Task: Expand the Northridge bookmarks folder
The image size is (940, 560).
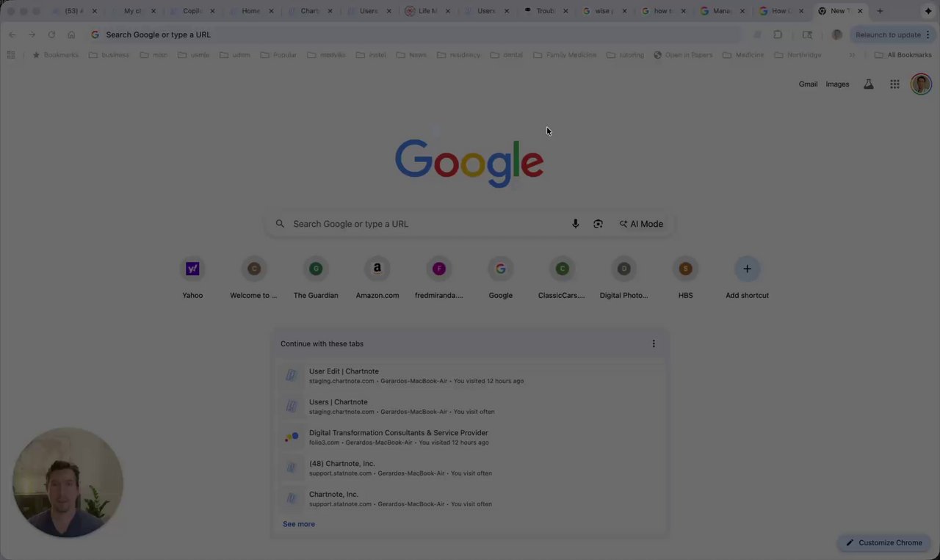Action: click(x=798, y=55)
